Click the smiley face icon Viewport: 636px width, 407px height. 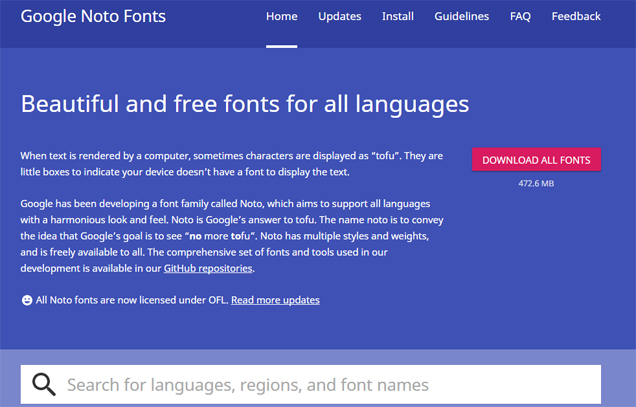pos(27,300)
